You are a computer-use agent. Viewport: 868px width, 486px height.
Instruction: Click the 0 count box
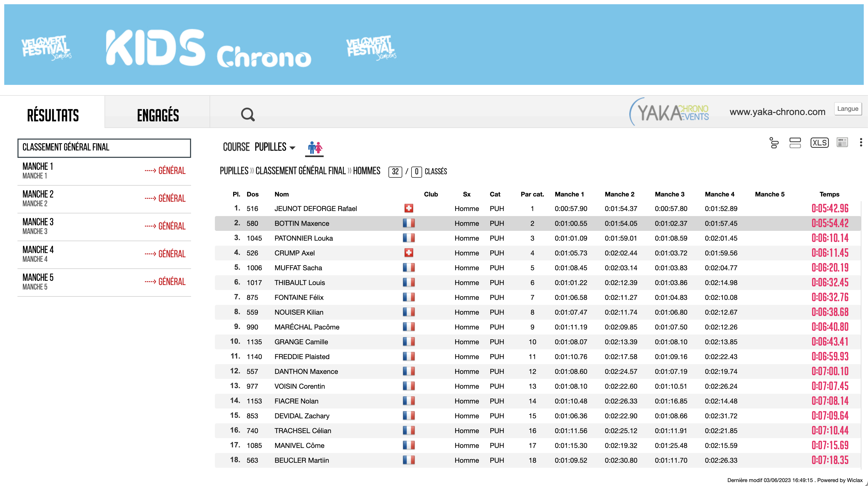point(417,172)
